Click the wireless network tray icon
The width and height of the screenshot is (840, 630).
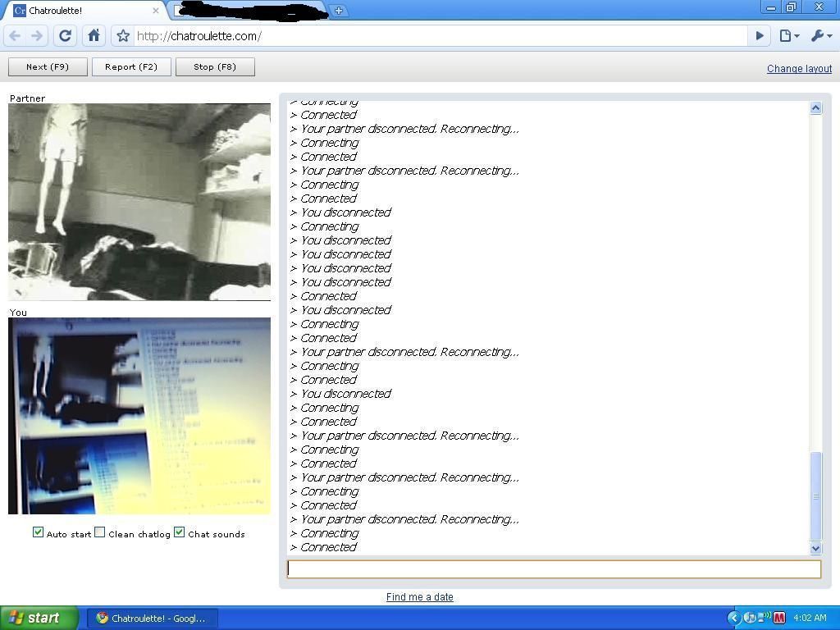764,618
